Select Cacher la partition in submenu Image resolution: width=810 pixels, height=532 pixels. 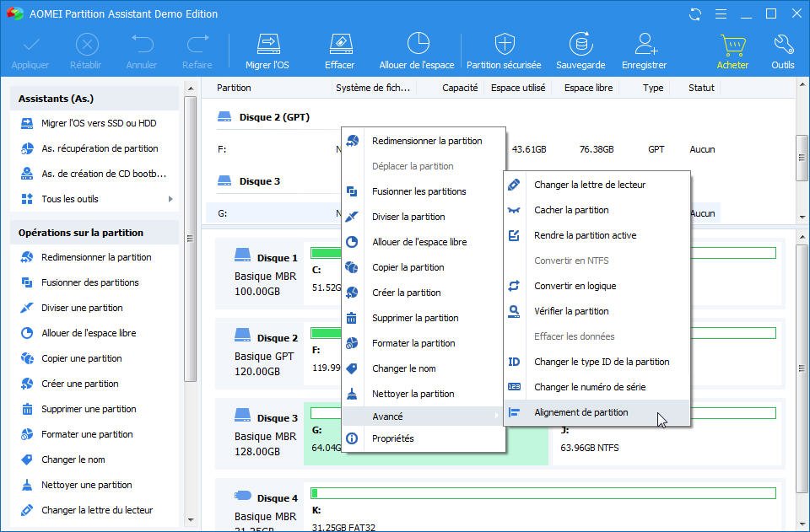click(597, 210)
